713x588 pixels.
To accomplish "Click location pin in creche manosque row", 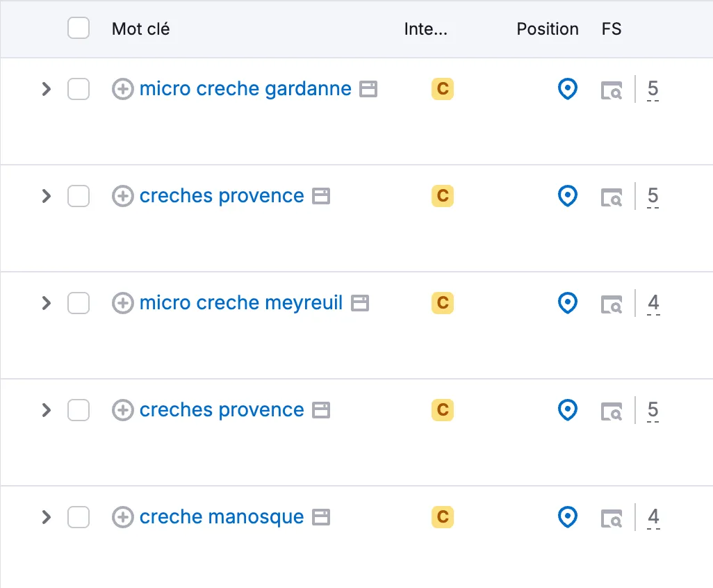I will click(x=568, y=517).
